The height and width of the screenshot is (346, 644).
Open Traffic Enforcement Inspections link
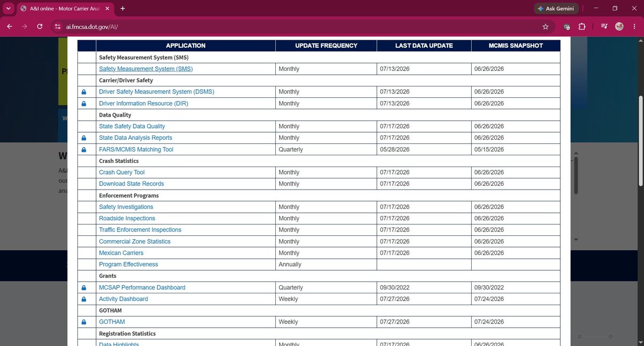coord(140,229)
